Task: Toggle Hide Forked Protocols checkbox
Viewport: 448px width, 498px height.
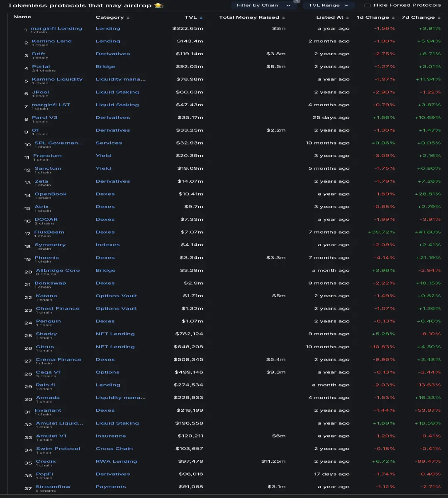Action: coord(367,5)
